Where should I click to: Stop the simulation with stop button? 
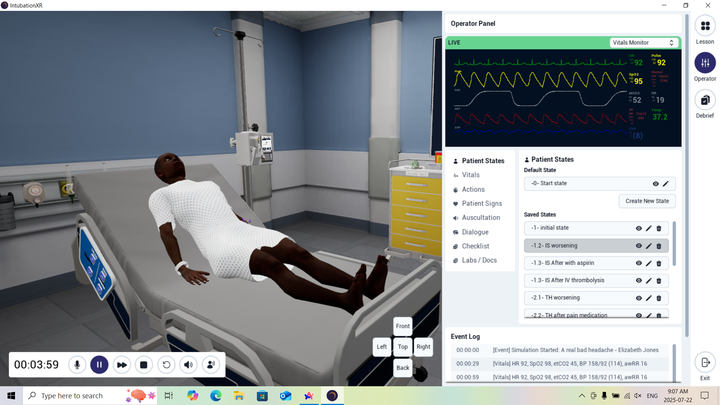[x=144, y=365]
